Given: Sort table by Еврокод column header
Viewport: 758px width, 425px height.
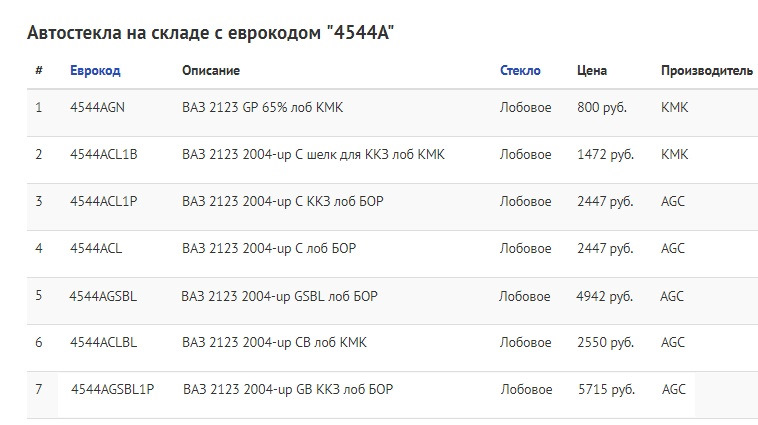Looking at the screenshot, I should (x=95, y=71).
